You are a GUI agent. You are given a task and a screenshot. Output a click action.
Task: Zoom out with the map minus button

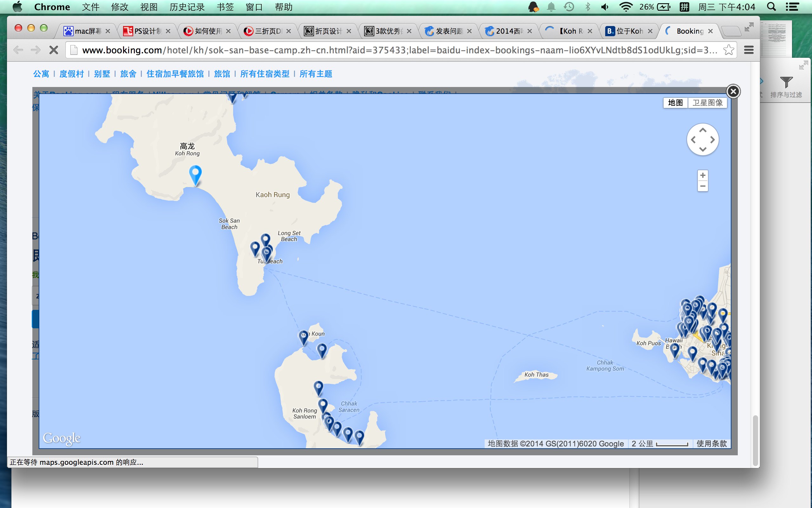pos(703,186)
